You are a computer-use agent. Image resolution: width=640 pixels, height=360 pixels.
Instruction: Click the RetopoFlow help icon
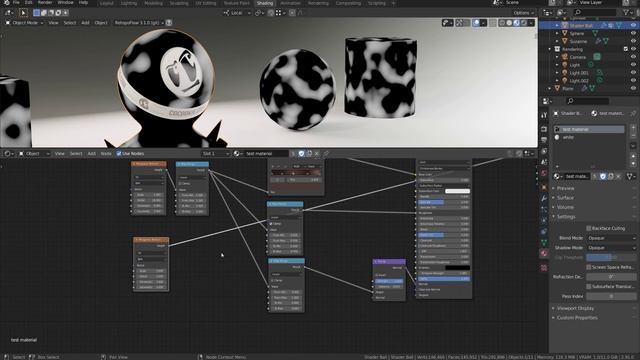(x=169, y=23)
